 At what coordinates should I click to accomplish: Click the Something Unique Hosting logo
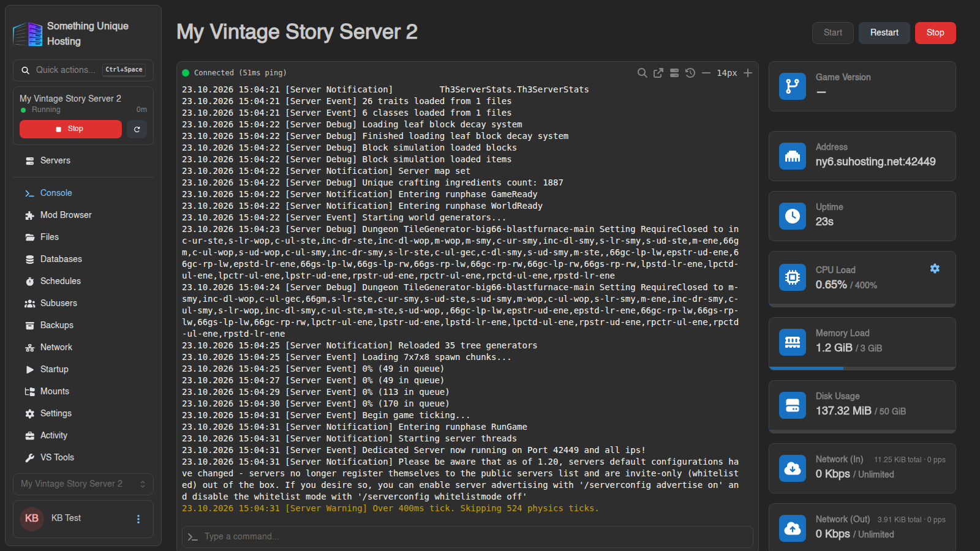point(28,34)
